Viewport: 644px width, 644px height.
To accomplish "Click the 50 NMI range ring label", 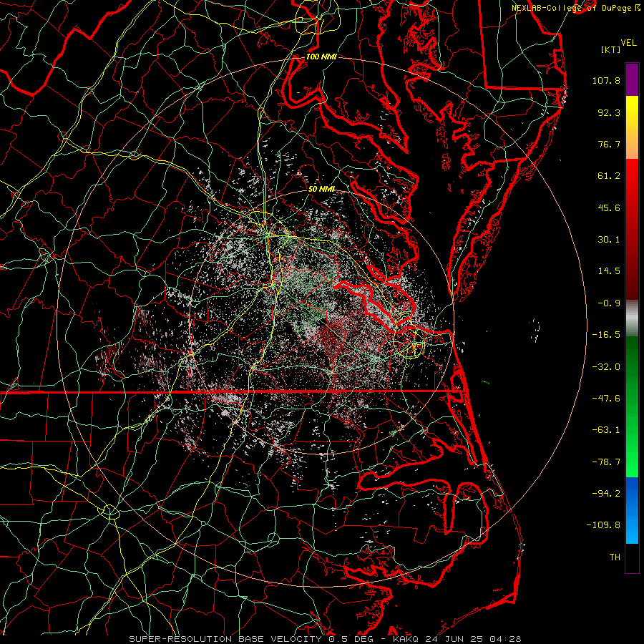I will click(321, 190).
